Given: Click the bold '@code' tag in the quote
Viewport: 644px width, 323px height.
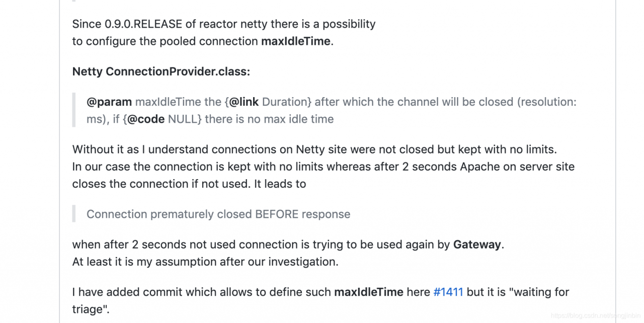Looking at the screenshot, I should point(146,119).
